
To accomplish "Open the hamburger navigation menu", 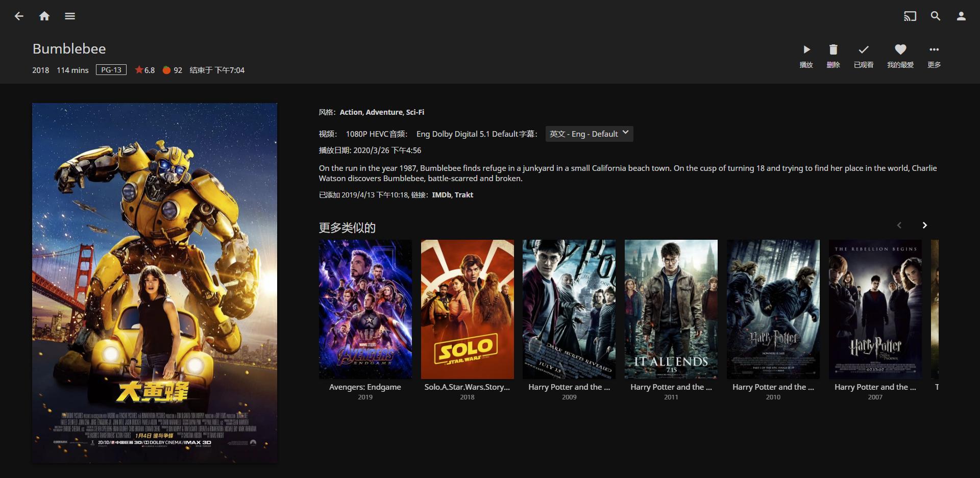I will 70,16.
